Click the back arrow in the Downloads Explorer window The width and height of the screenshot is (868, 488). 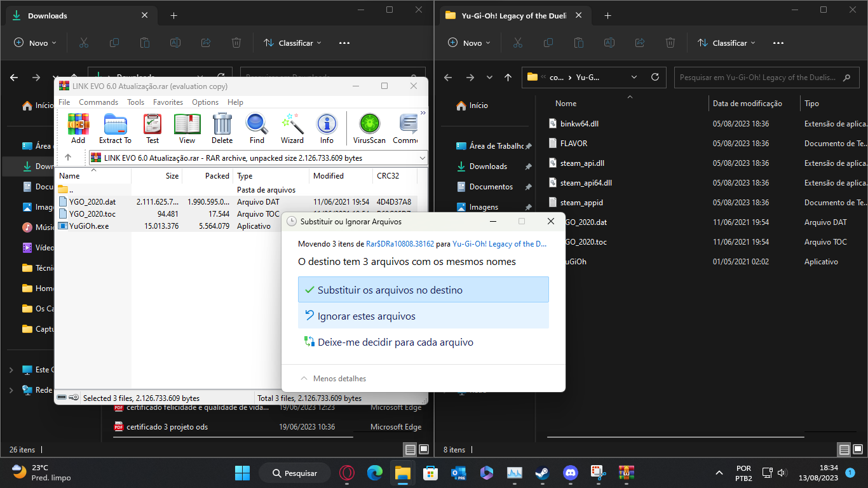(x=14, y=78)
